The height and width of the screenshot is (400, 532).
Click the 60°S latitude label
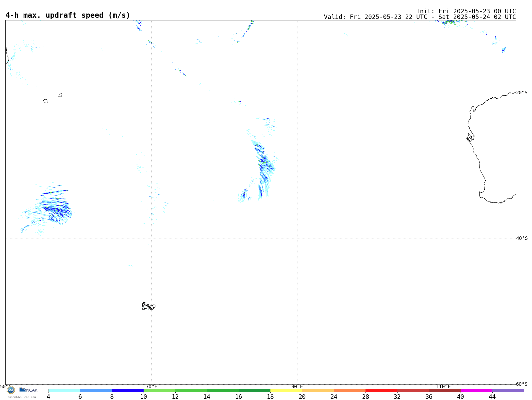point(522,384)
